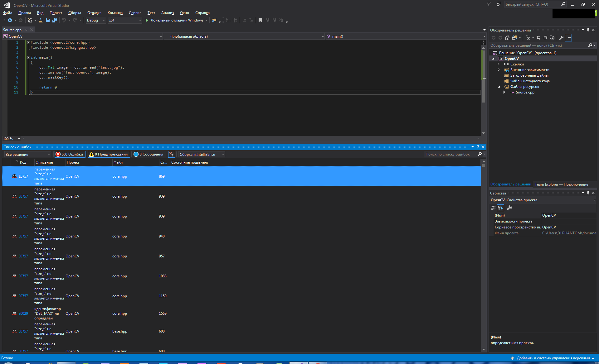Switch to Team Explorer tab

561,184
